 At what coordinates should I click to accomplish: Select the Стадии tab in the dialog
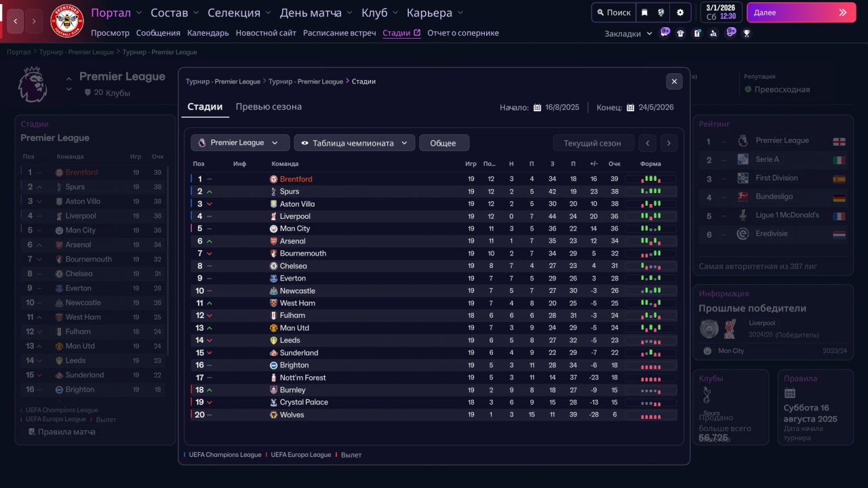(x=205, y=107)
